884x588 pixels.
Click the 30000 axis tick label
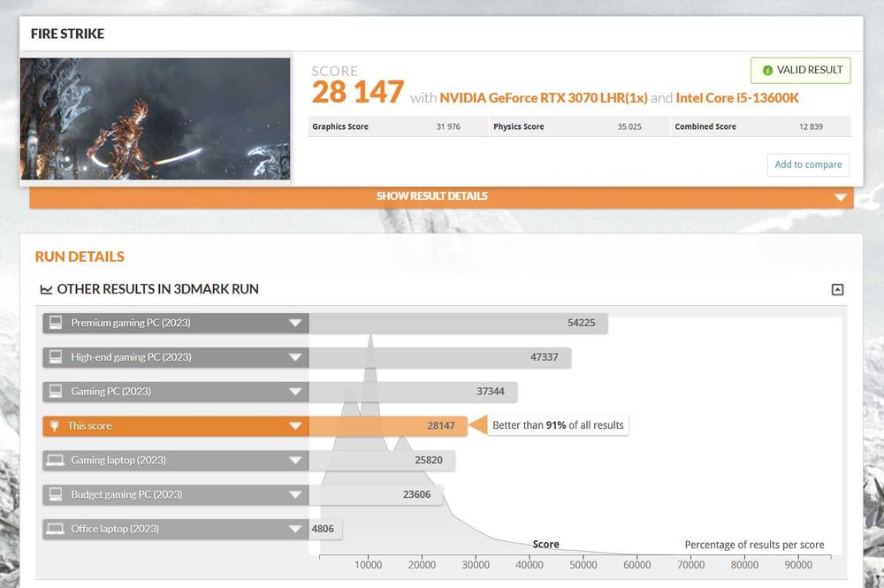476,565
